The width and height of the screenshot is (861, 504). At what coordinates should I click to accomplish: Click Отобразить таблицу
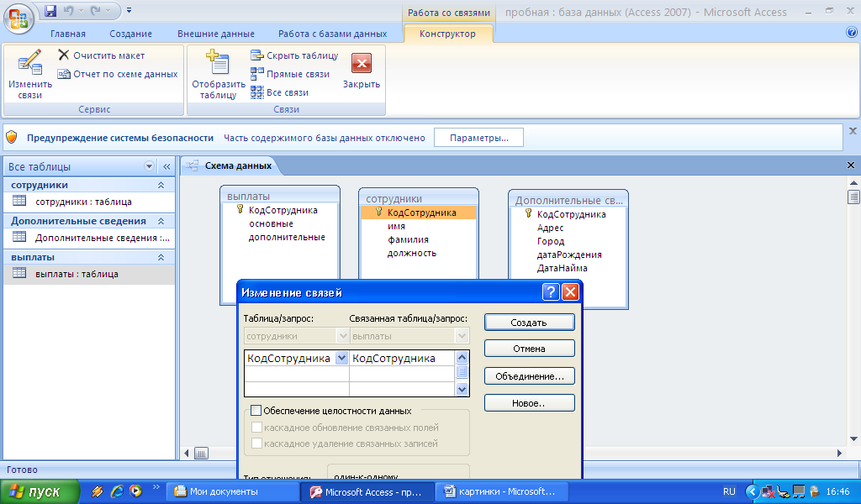(218, 75)
